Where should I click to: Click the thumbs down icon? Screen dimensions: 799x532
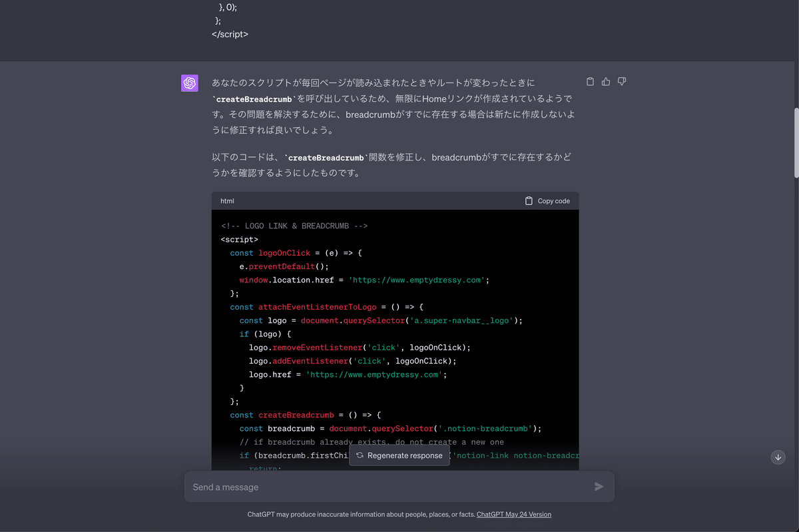[x=622, y=82]
